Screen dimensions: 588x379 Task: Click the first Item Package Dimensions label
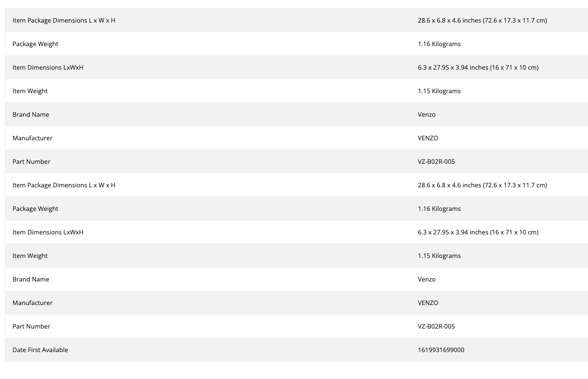click(x=64, y=20)
